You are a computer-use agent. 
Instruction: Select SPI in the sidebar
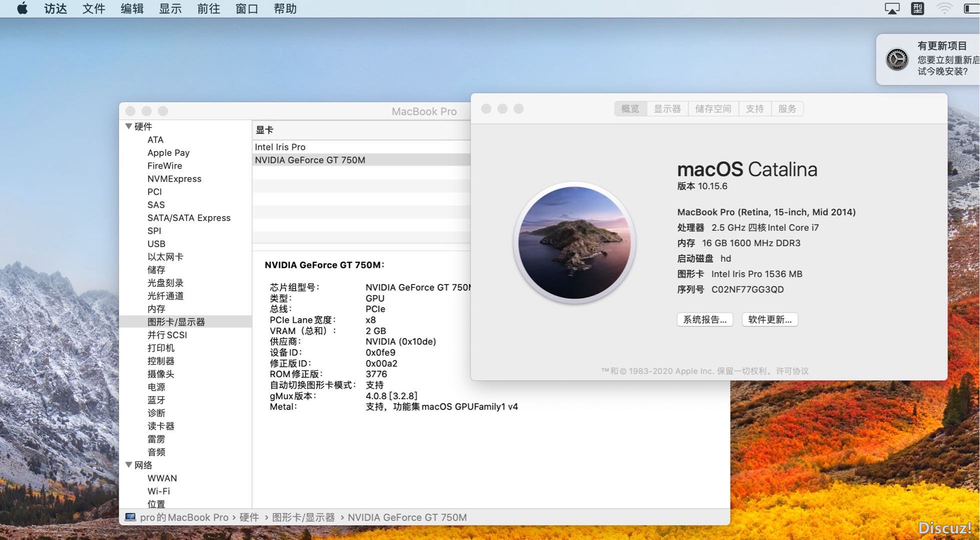[154, 230]
